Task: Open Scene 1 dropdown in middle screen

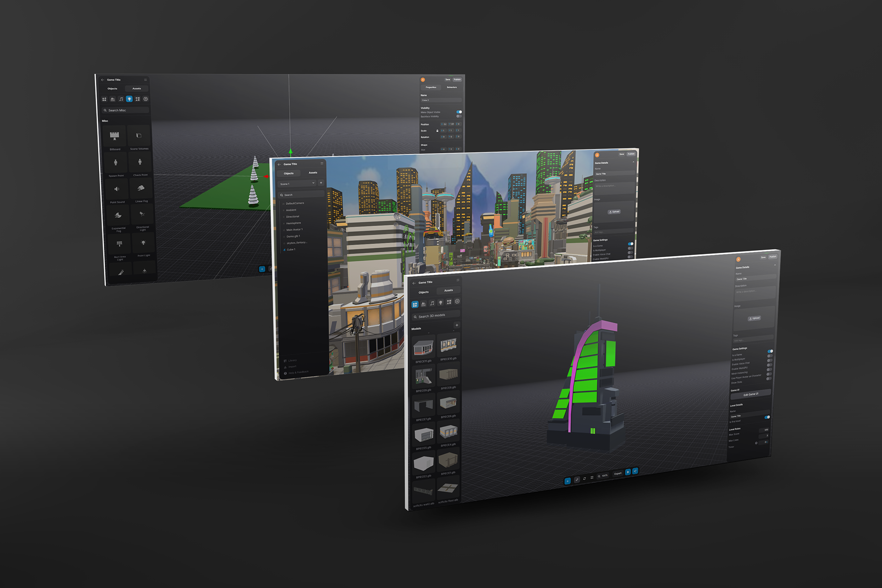Action: click(x=297, y=183)
